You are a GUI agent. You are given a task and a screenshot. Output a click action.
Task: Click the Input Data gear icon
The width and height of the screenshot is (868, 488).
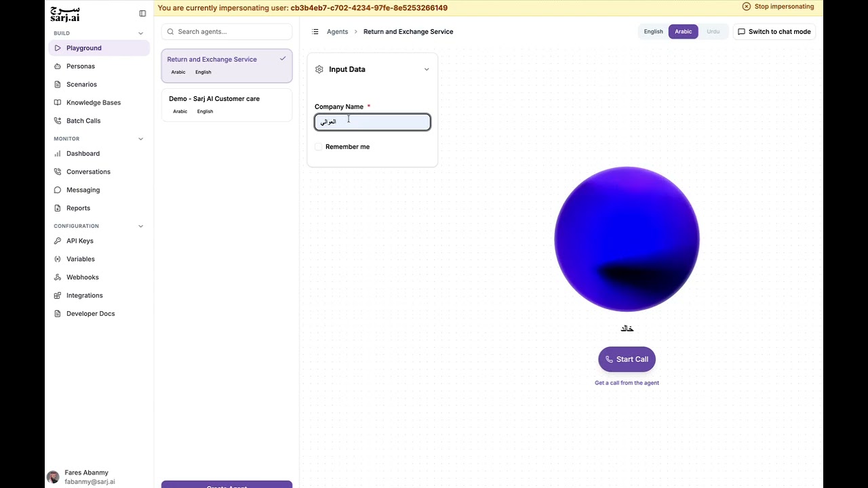pyautogui.click(x=319, y=69)
